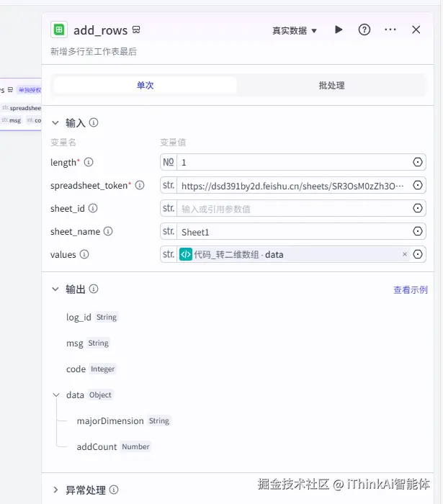Open reference picker for sheet_id field

pyautogui.click(x=417, y=208)
